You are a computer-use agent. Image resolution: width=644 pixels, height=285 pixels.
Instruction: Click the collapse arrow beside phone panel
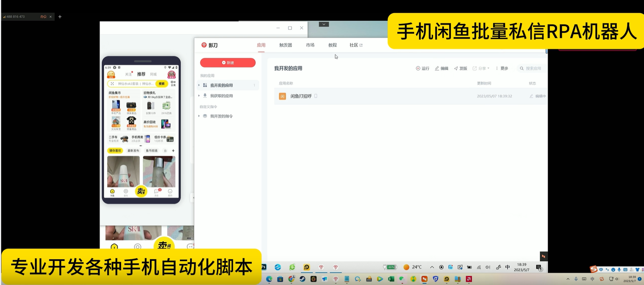click(193, 198)
